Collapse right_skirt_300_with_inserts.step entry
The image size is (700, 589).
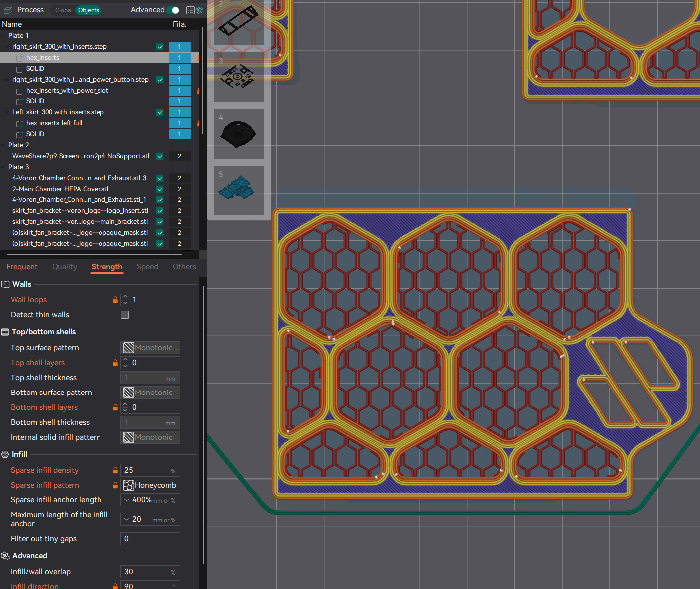click(6, 46)
